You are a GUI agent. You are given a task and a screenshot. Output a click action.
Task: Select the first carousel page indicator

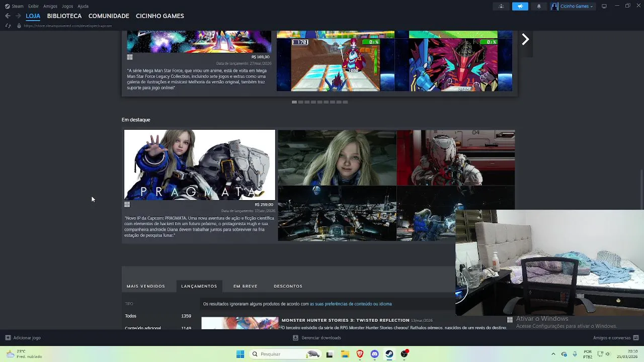click(x=294, y=102)
